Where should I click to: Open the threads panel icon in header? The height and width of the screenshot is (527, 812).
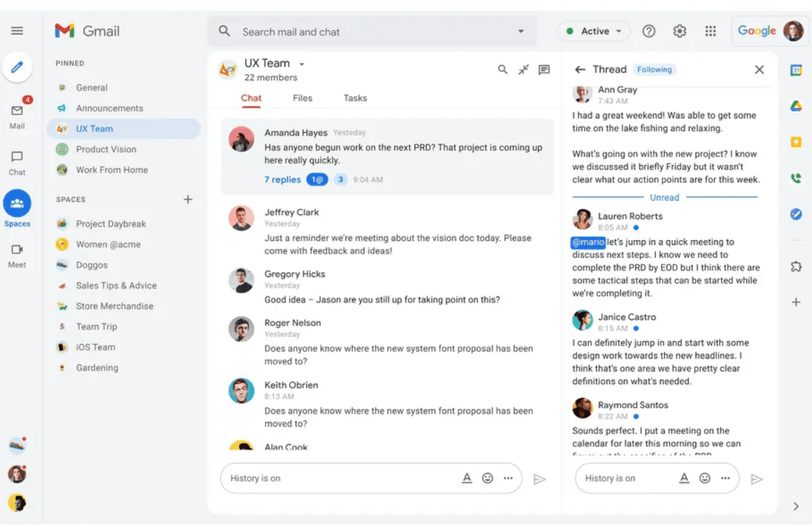(544, 69)
